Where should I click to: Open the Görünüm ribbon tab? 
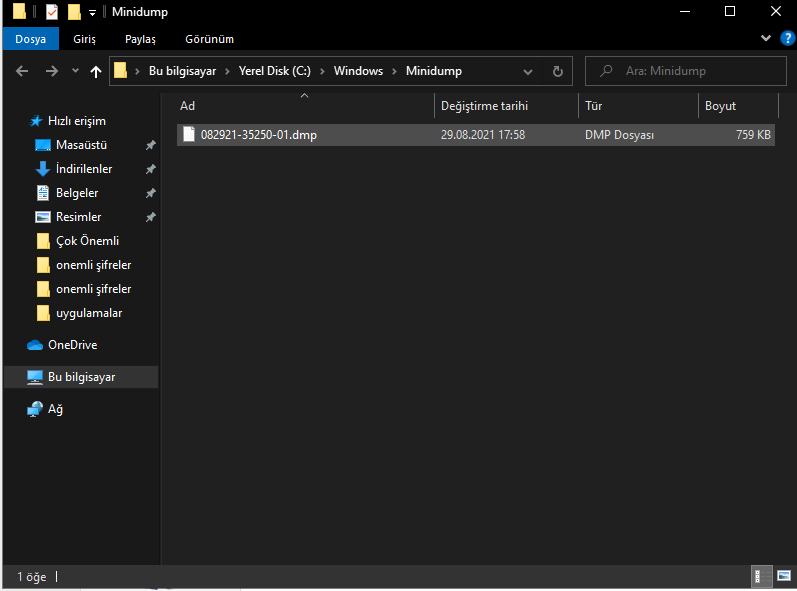click(209, 39)
